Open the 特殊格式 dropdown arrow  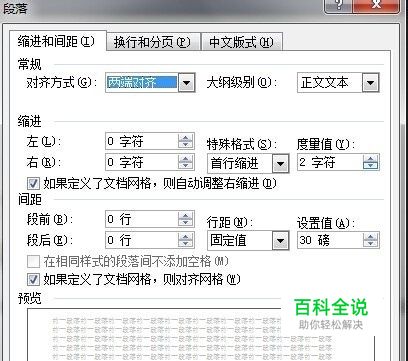pos(281,163)
